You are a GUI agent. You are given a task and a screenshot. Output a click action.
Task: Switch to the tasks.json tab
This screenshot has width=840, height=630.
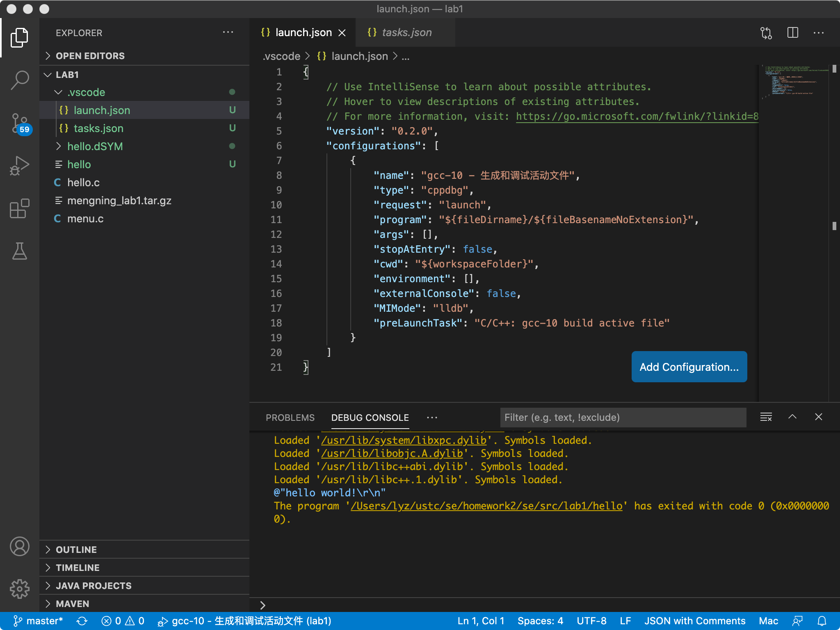point(406,33)
